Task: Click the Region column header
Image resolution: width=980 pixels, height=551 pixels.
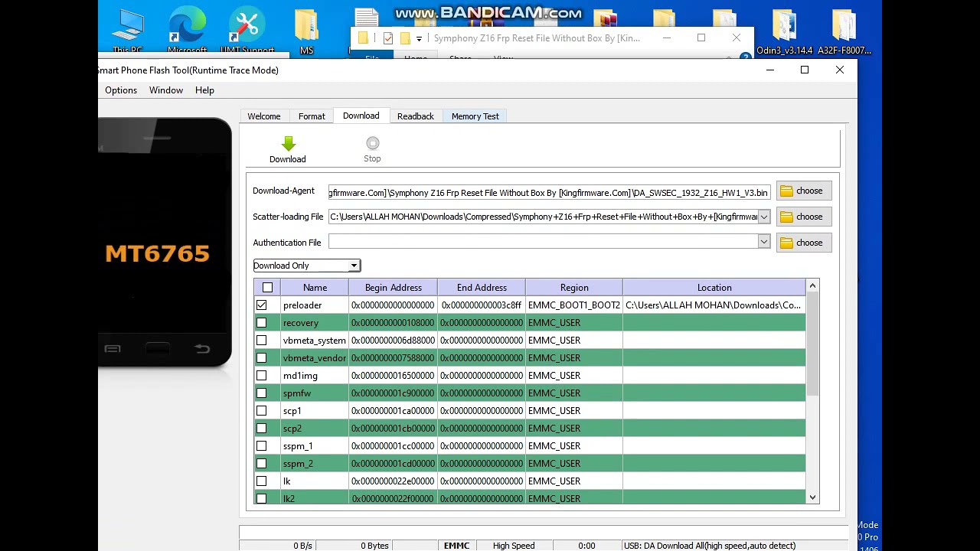Action: (x=574, y=288)
